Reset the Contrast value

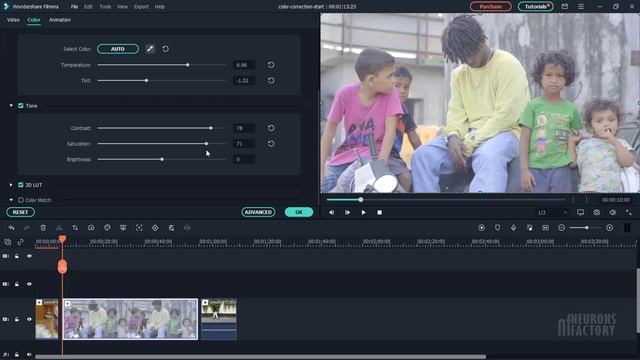click(271, 128)
